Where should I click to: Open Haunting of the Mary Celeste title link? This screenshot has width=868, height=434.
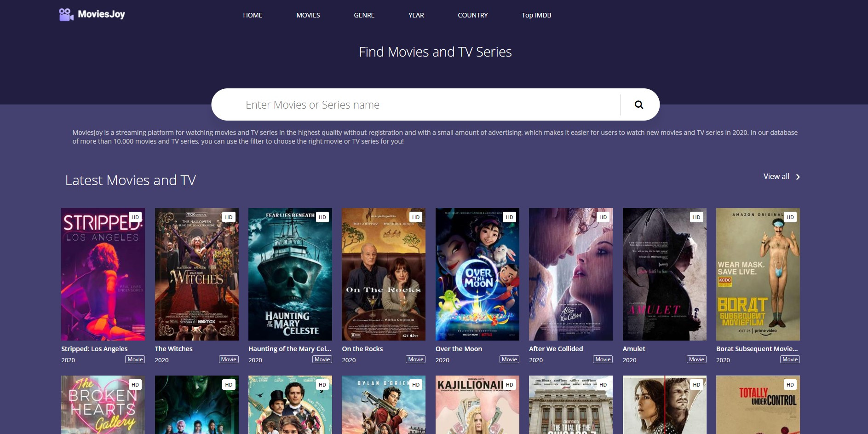click(290, 349)
